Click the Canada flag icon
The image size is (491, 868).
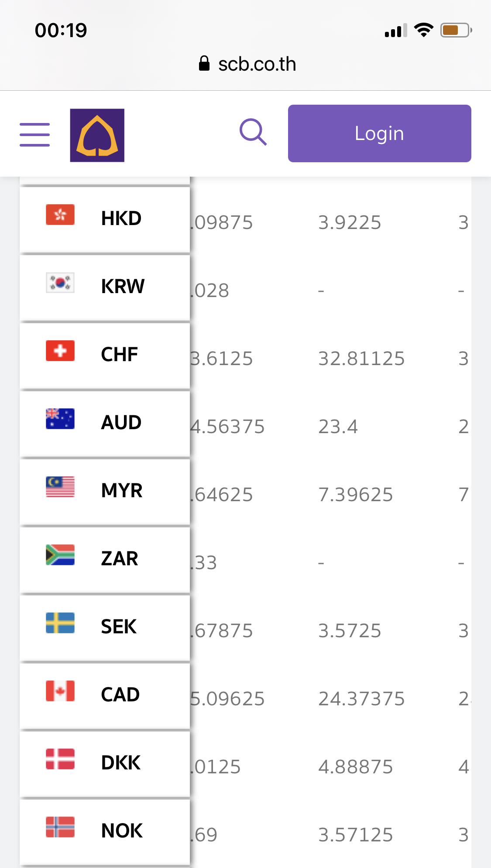[x=60, y=691]
